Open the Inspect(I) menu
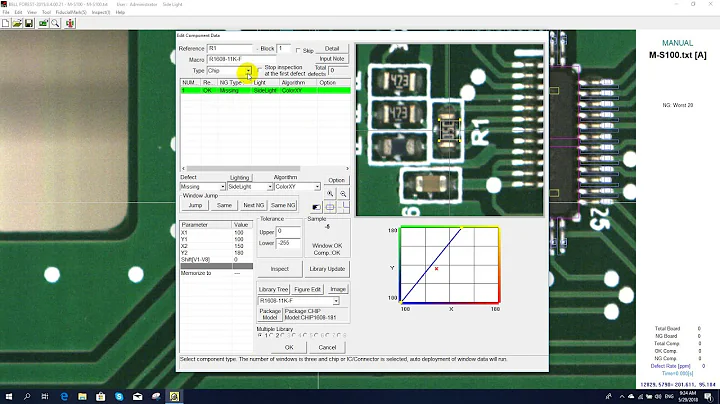The height and width of the screenshot is (404, 720). (101, 12)
